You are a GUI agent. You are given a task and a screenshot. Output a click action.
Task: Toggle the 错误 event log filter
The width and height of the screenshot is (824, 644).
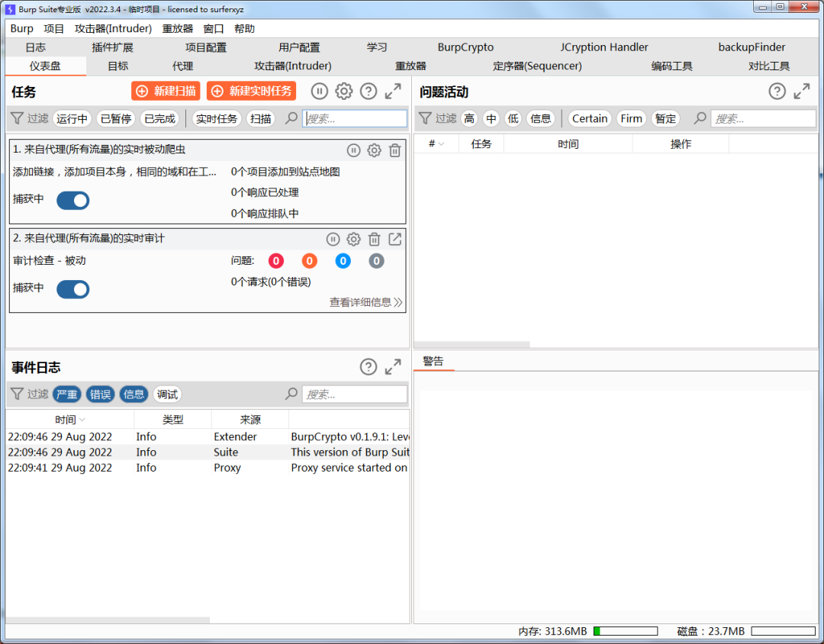(x=101, y=394)
